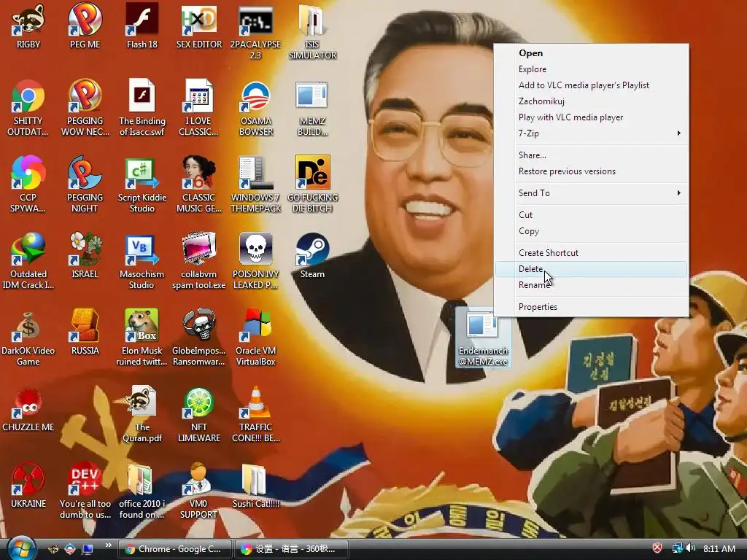Select the CHUZZLE ME red fuzzball icon
This screenshot has height=560, width=747.
(28, 410)
